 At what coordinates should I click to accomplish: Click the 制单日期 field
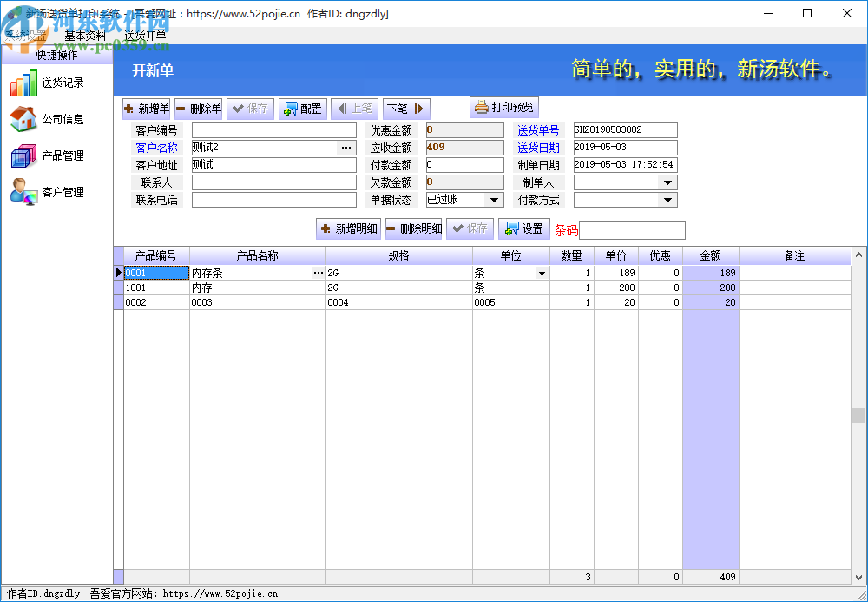coord(626,165)
